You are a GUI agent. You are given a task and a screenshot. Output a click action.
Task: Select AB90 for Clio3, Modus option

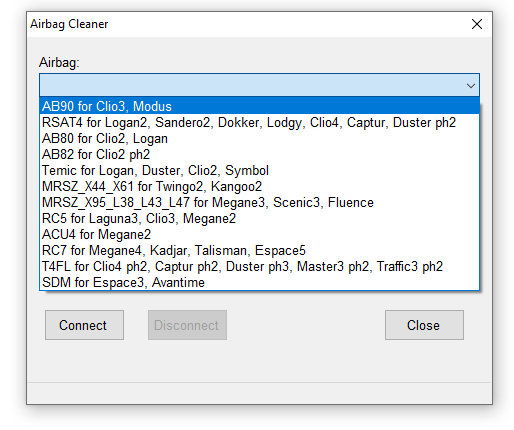(259, 106)
